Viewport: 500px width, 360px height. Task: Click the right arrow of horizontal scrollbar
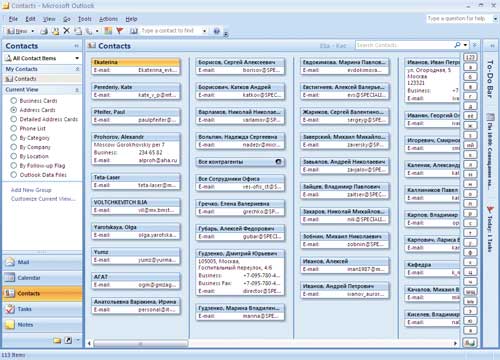455,343
